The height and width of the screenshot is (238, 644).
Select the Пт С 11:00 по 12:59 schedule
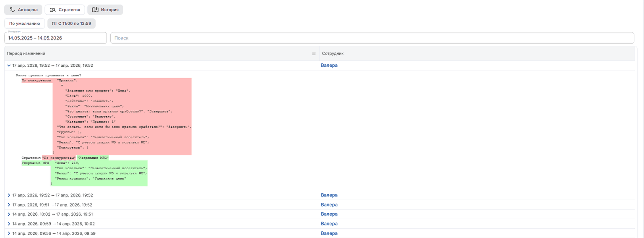coord(71,24)
